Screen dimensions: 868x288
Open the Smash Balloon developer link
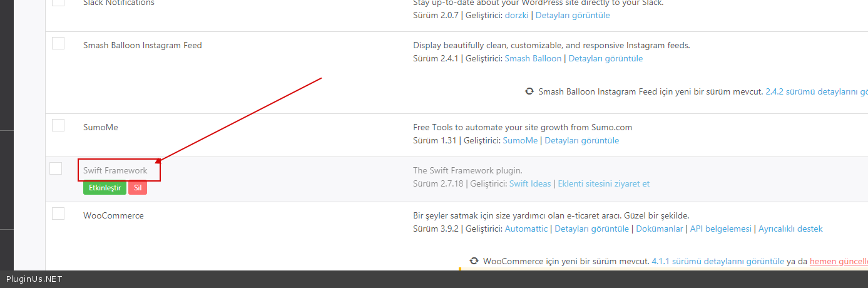coord(533,59)
